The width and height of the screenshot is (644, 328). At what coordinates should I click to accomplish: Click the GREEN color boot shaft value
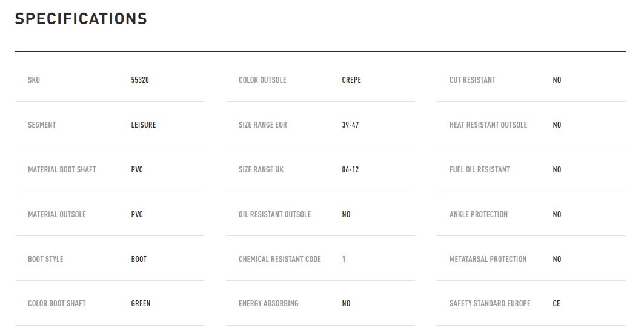click(x=141, y=303)
